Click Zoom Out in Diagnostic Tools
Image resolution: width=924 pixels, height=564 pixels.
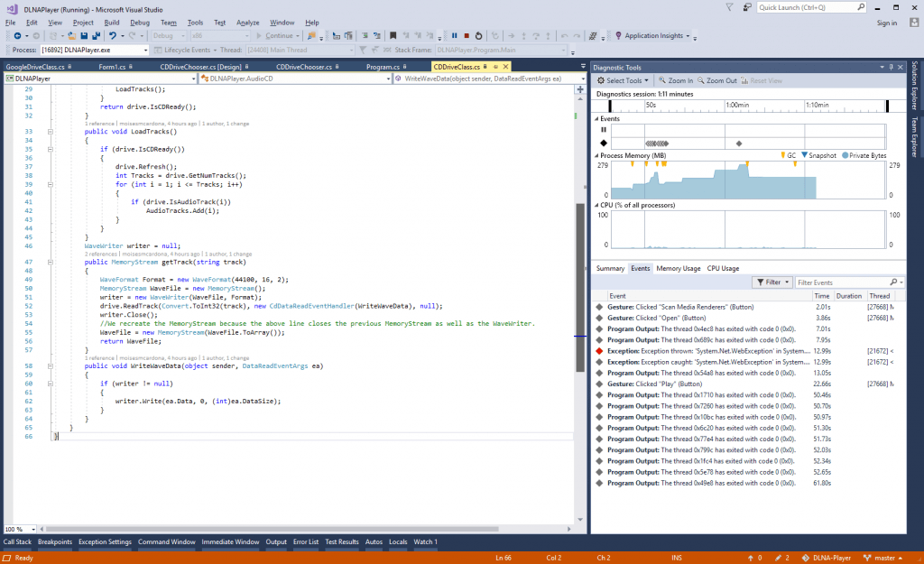719,80
